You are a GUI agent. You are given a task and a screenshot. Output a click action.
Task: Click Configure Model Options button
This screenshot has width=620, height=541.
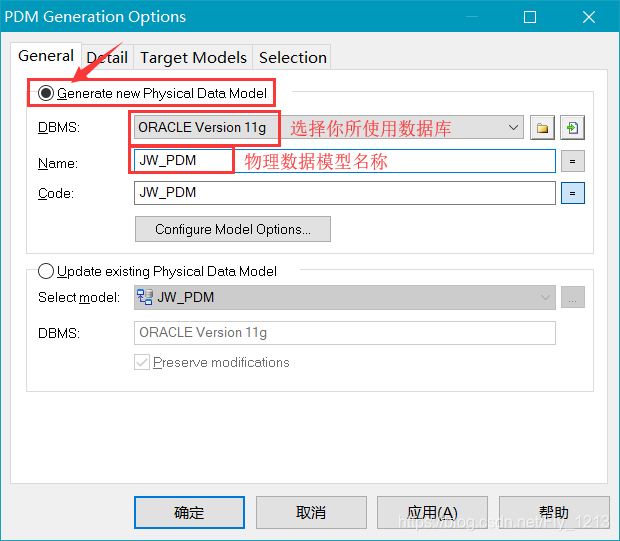(x=233, y=229)
